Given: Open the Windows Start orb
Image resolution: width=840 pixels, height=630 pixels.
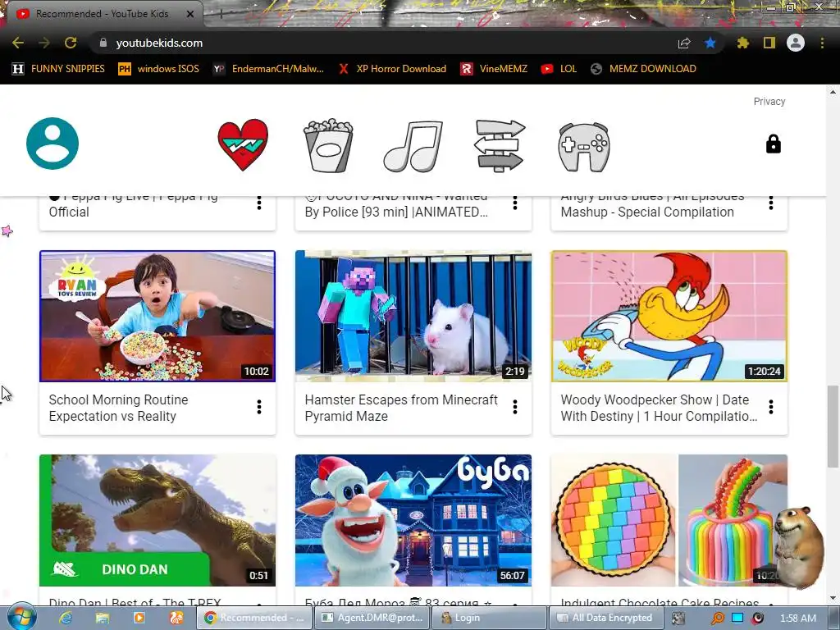Looking at the screenshot, I should point(21,618).
